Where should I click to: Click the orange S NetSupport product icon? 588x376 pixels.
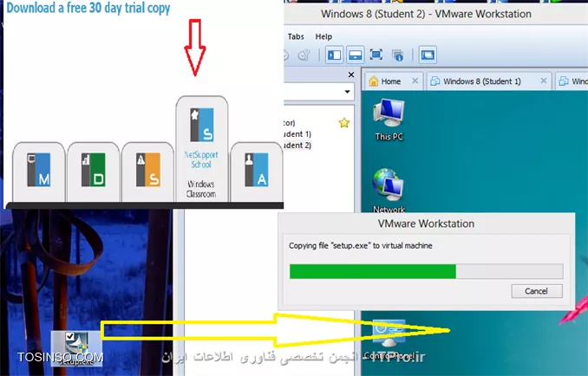coord(147,170)
